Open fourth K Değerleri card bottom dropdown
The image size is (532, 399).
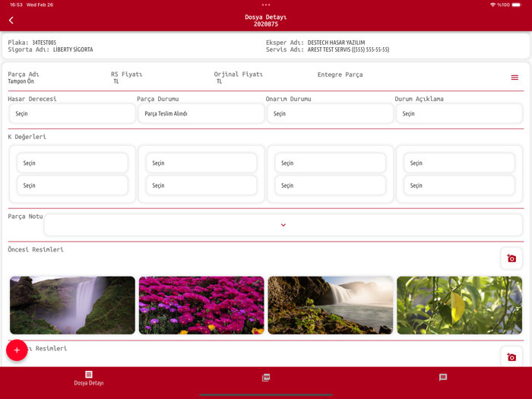[459, 185]
